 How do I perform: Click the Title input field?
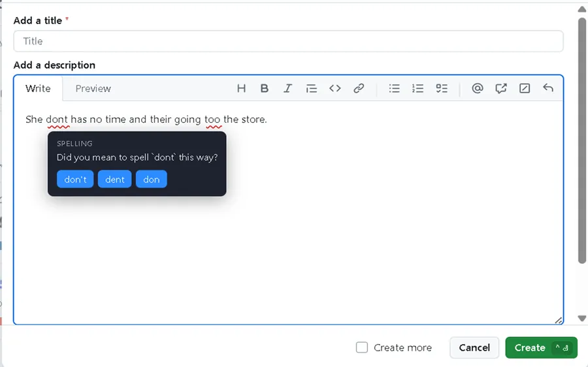coord(288,41)
